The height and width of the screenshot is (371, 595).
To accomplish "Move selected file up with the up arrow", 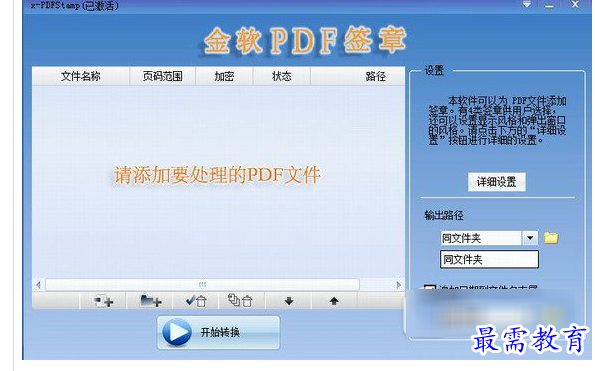I will point(334,301).
